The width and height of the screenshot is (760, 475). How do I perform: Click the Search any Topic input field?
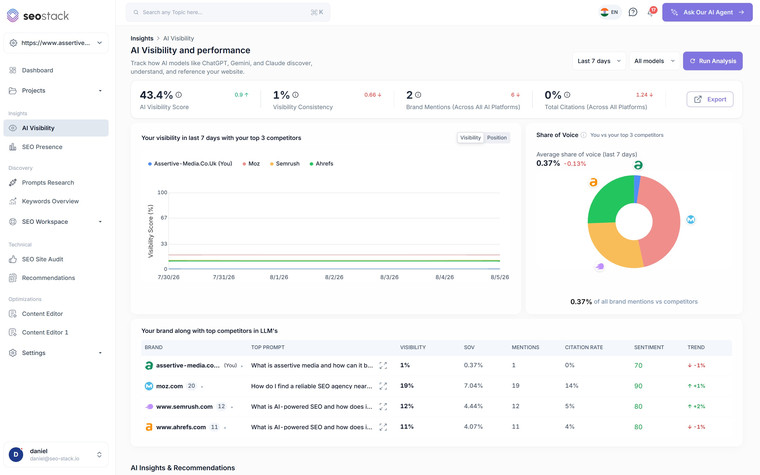[228, 12]
